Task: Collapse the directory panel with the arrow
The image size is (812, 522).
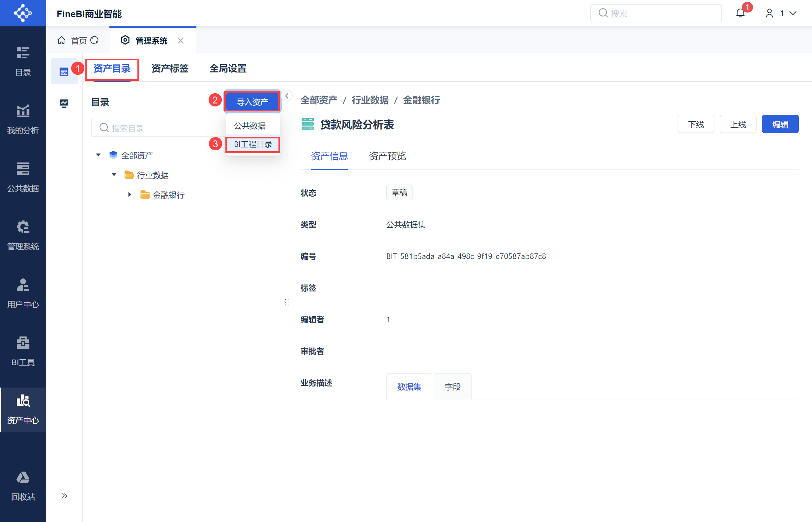Action: pyautogui.click(x=287, y=96)
